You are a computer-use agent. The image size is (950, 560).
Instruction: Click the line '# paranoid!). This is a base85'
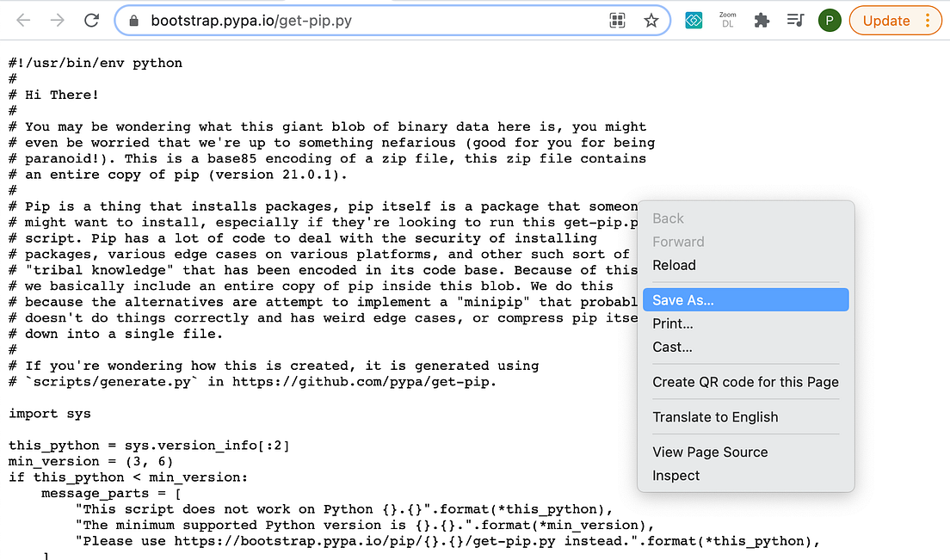coord(328,158)
